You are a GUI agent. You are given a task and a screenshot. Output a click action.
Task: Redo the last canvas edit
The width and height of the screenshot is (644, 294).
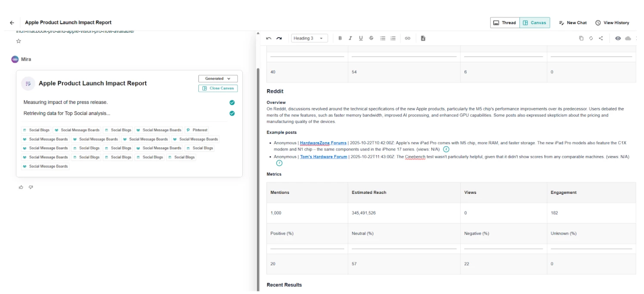point(279,38)
